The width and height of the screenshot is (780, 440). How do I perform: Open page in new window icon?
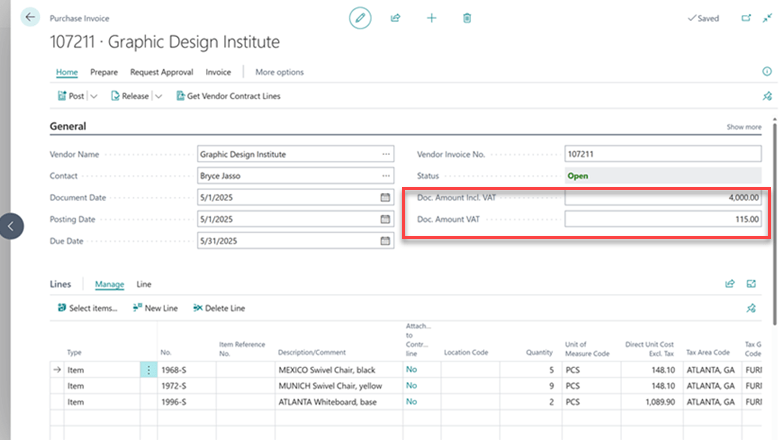coord(745,18)
